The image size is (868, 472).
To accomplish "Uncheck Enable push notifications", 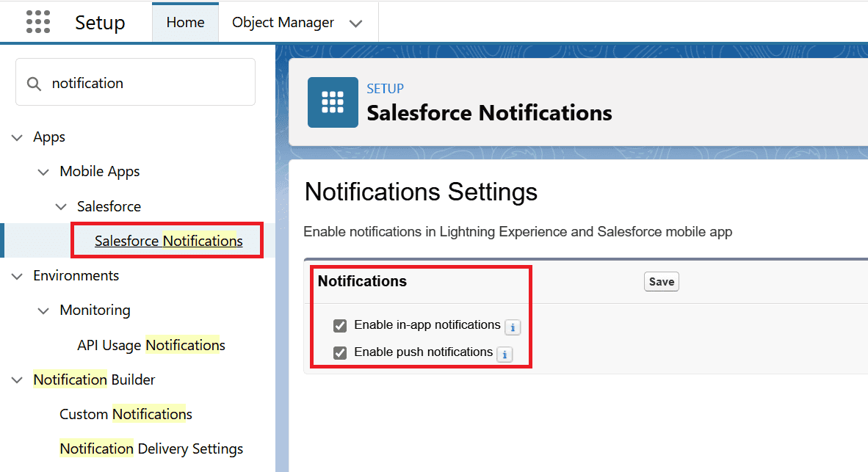I will [x=340, y=352].
